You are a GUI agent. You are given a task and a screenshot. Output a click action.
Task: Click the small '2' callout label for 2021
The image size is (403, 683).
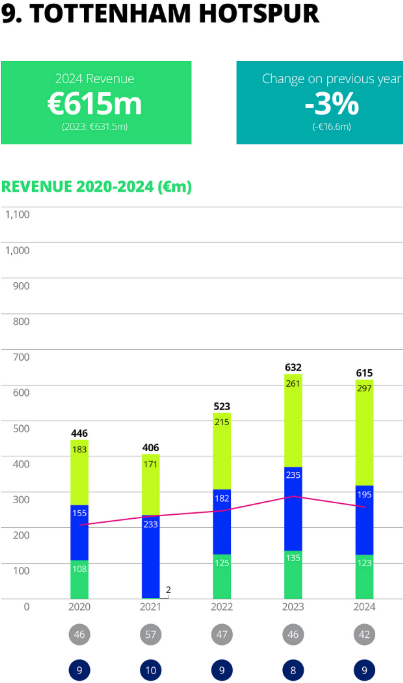coord(169,590)
